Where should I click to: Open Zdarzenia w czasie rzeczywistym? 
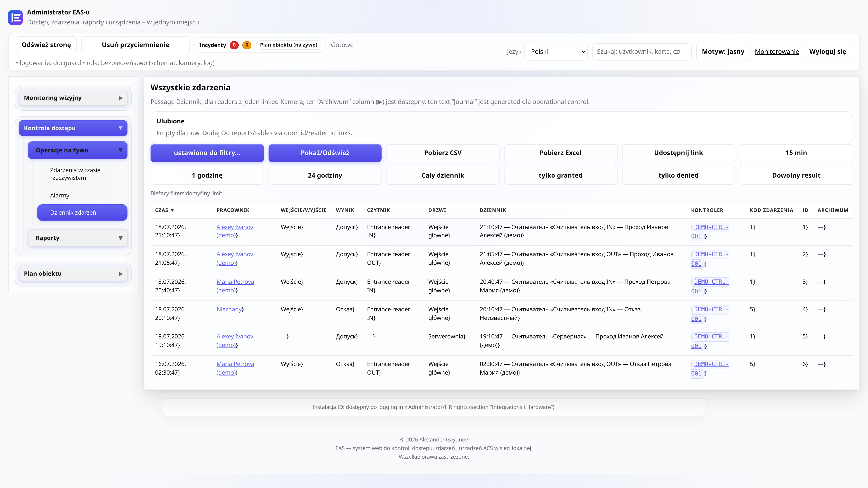pyautogui.click(x=75, y=174)
